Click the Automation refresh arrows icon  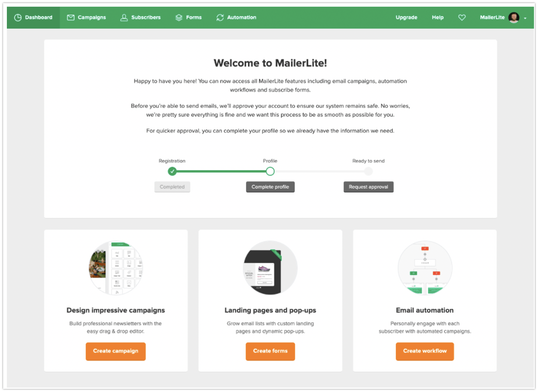tap(220, 17)
